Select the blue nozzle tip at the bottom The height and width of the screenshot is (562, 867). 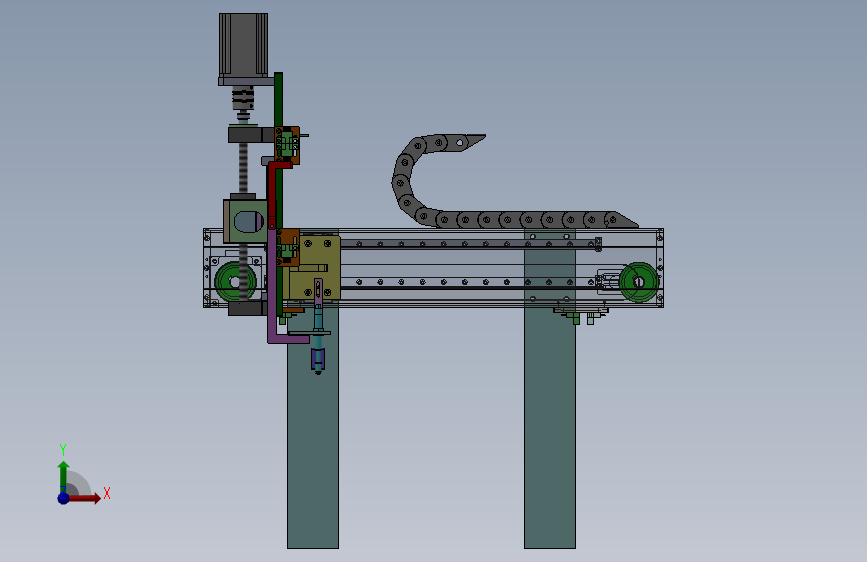coord(318,359)
